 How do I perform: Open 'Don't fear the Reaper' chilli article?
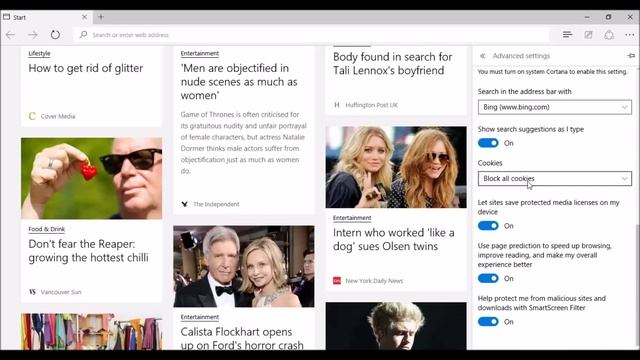(x=89, y=251)
